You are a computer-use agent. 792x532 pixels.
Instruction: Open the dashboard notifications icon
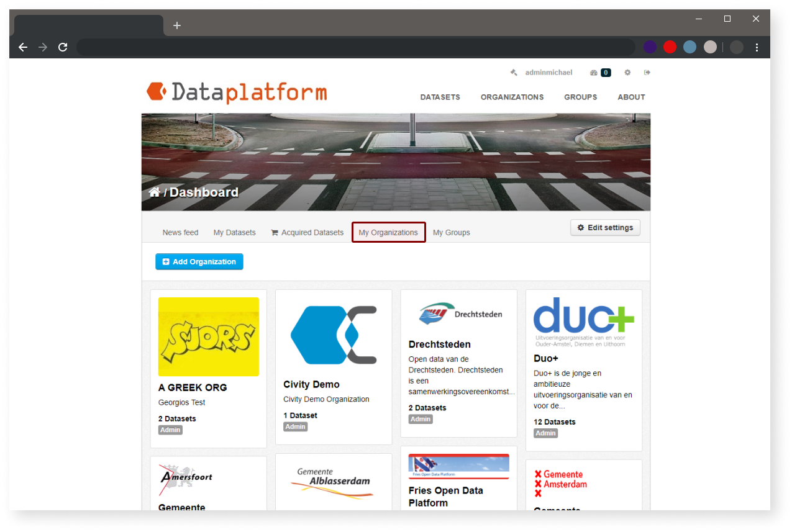(x=593, y=73)
